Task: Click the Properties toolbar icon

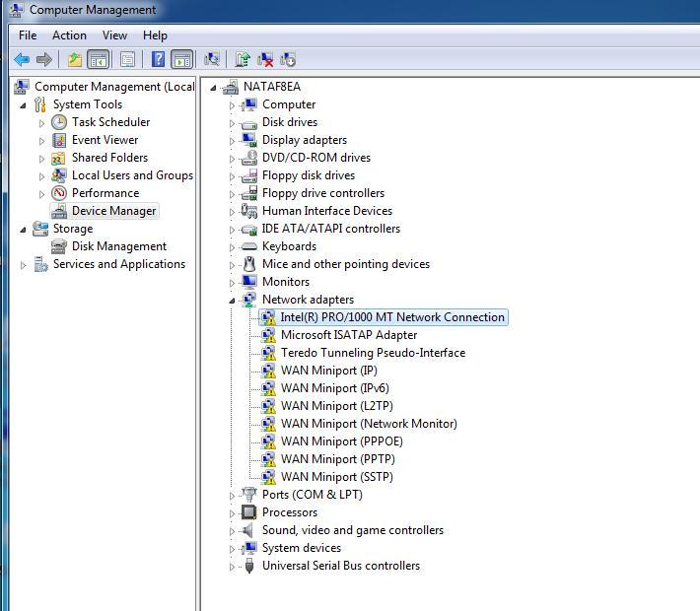Action: 128,59
